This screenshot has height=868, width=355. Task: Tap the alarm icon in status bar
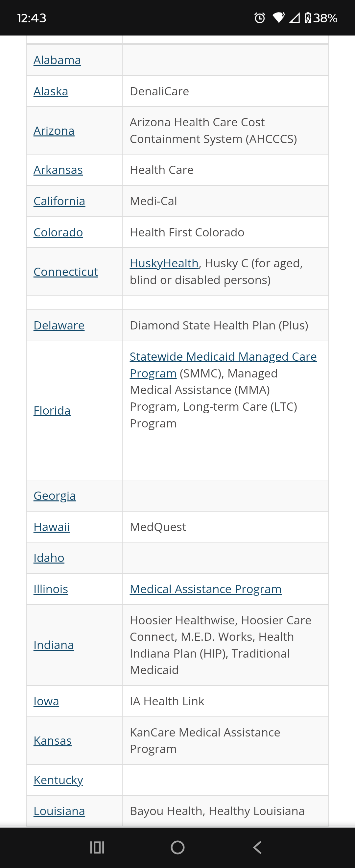pos(260,18)
